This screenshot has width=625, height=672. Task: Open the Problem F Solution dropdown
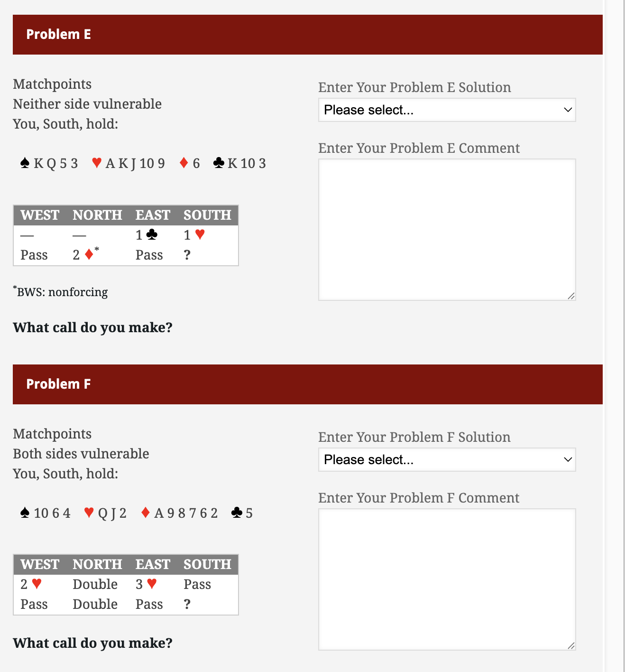[x=447, y=460]
